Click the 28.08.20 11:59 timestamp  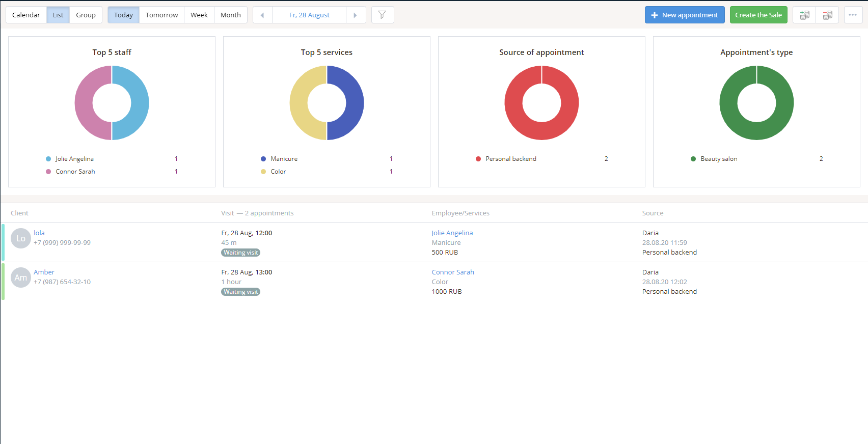[x=664, y=242]
